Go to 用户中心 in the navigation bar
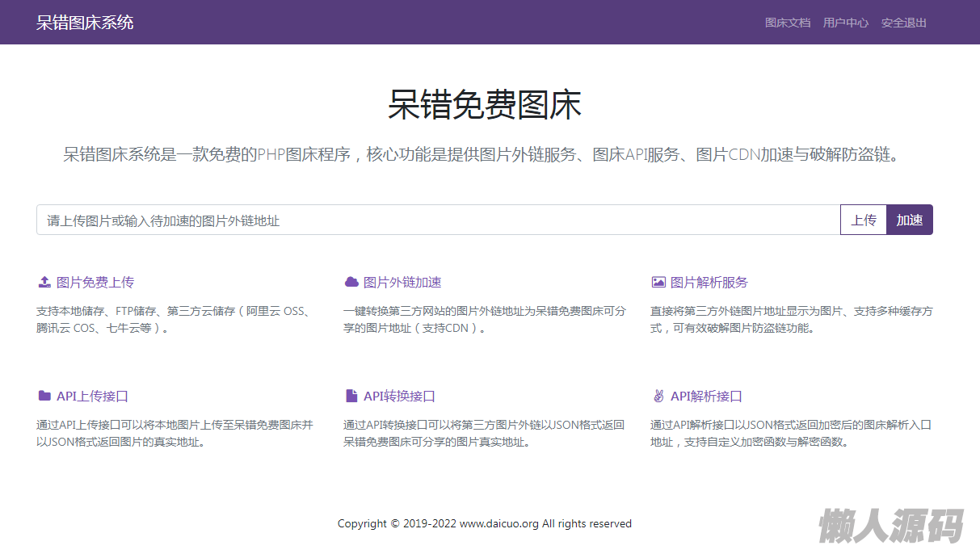980x554 pixels. coord(845,23)
